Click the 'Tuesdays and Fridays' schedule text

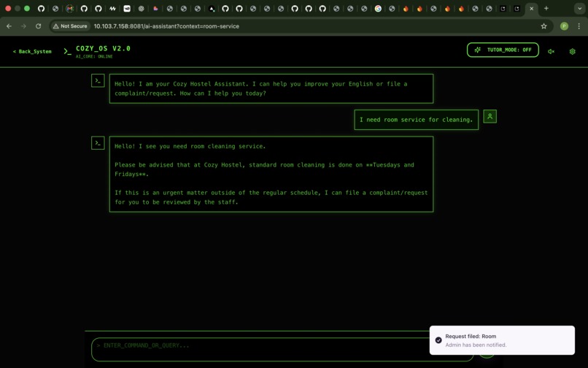[264, 169]
